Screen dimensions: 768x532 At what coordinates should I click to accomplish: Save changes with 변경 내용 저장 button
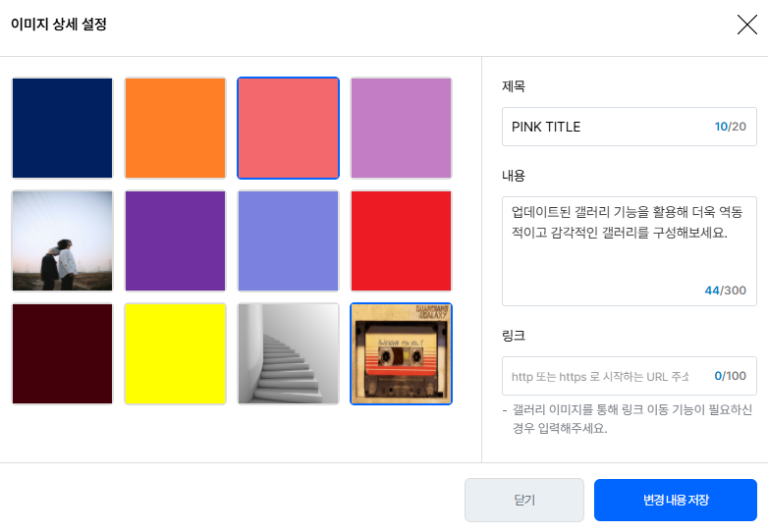[675, 501]
